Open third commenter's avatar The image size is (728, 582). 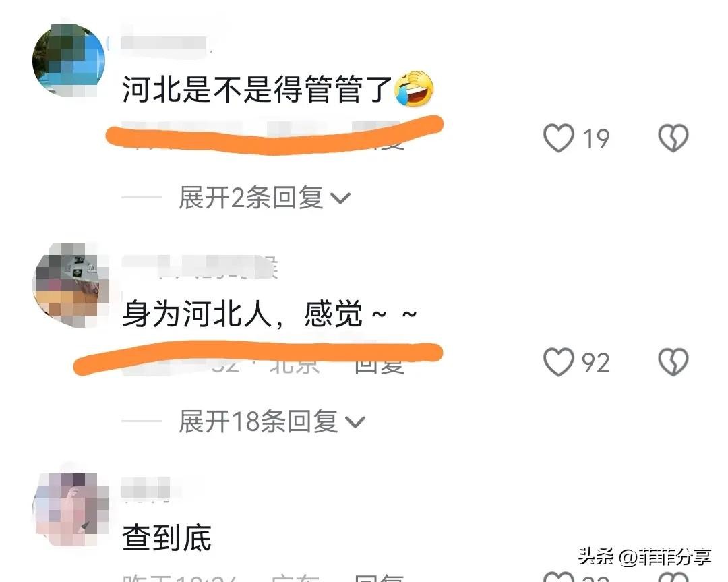pos(72,510)
